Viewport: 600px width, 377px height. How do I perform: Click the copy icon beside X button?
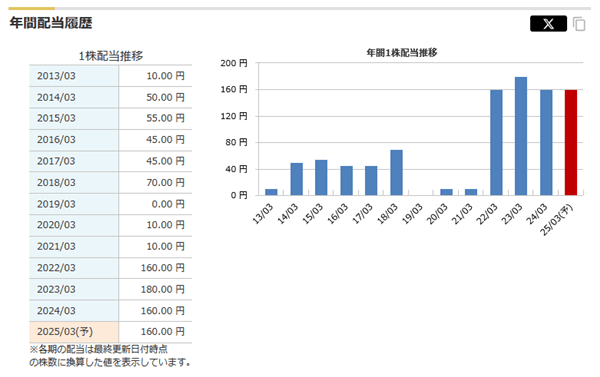tap(579, 24)
